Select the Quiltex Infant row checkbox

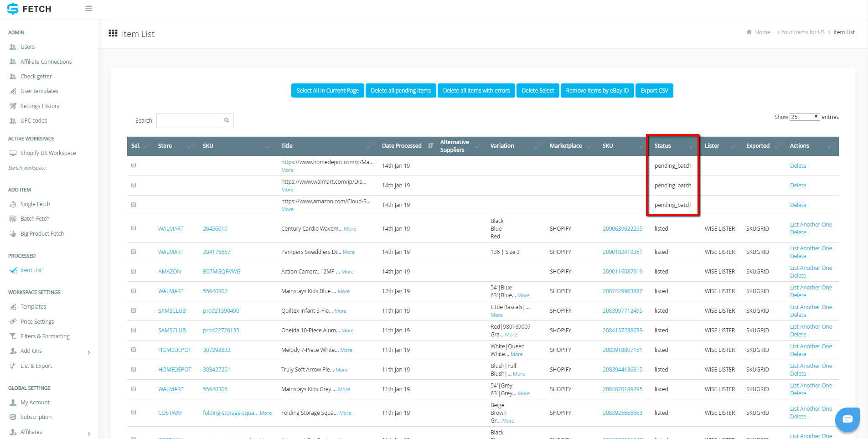click(x=134, y=310)
